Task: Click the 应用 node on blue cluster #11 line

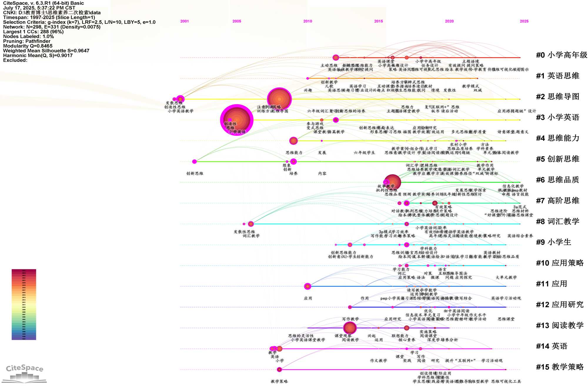Action: pos(308,286)
